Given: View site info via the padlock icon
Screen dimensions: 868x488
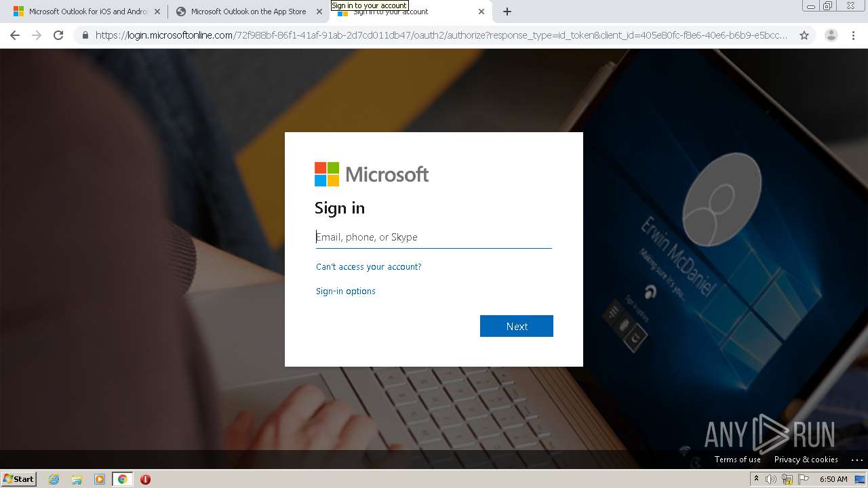Looking at the screenshot, I should point(85,35).
